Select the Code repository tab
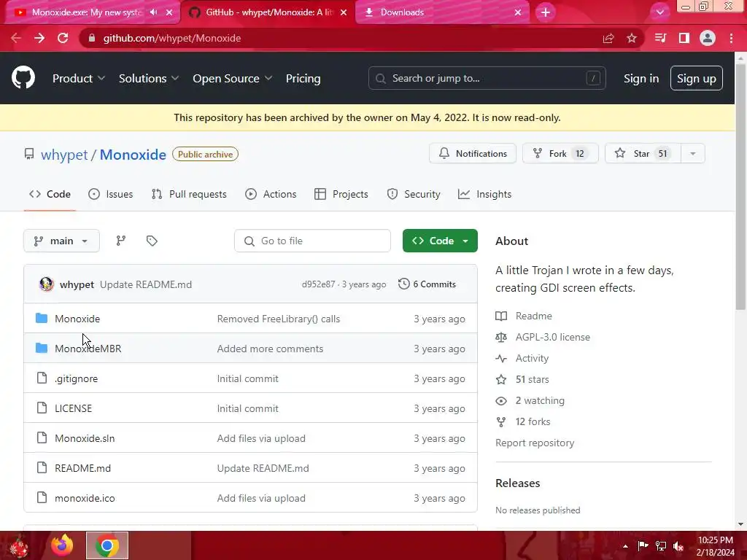 pyautogui.click(x=50, y=194)
